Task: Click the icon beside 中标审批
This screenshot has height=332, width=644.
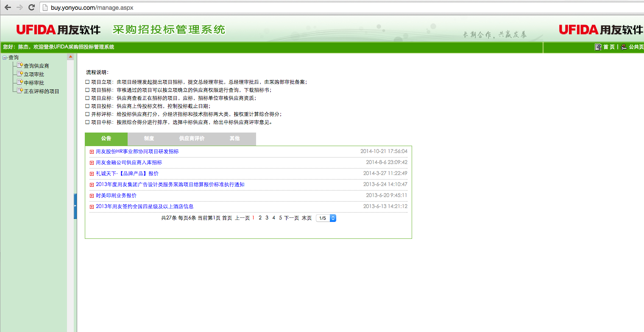Action: (20, 82)
